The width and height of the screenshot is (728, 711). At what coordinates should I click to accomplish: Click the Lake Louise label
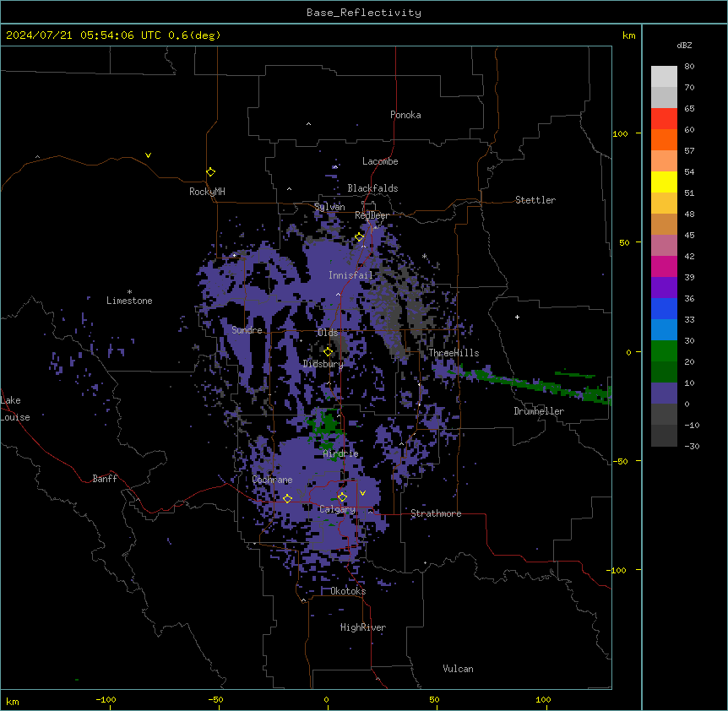[x=15, y=409]
